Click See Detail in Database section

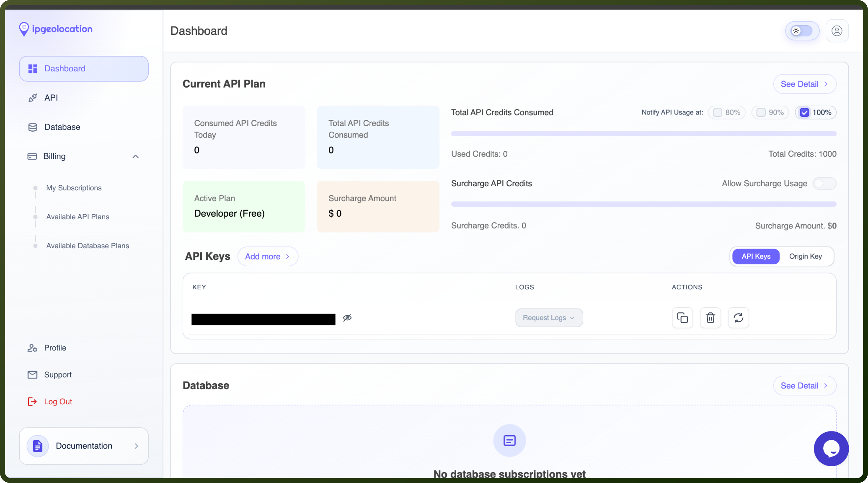(x=804, y=386)
